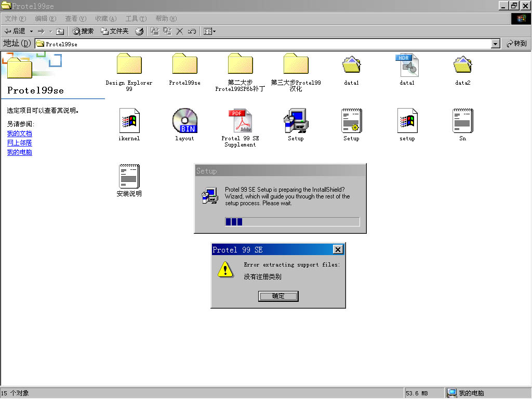Select the ikernel file icon
532x399 pixels.
(129, 121)
